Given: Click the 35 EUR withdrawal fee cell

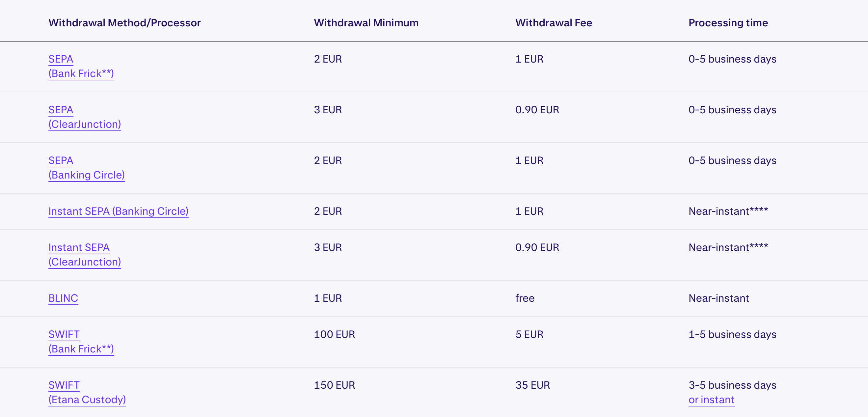Looking at the screenshot, I should (532, 385).
